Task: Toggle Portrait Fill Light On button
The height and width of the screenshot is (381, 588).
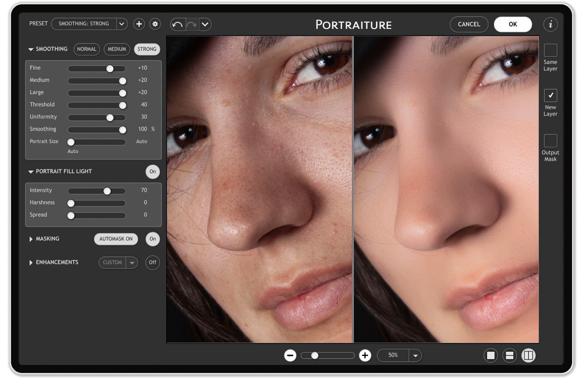Action: pyautogui.click(x=153, y=172)
